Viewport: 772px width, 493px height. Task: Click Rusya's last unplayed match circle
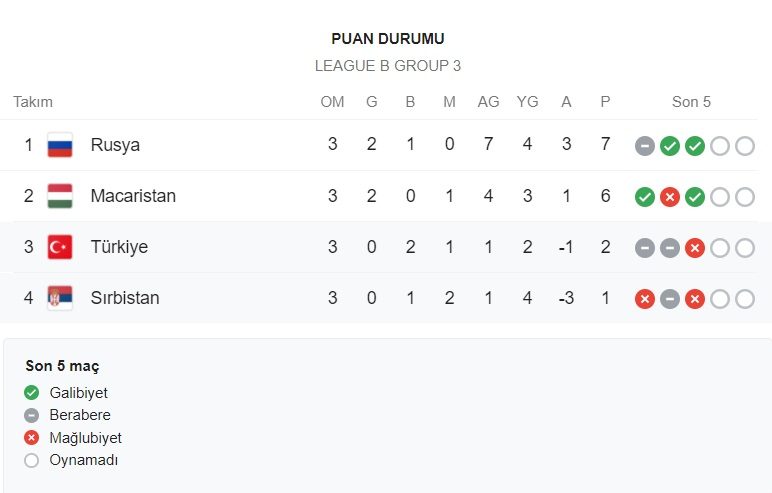click(745, 146)
